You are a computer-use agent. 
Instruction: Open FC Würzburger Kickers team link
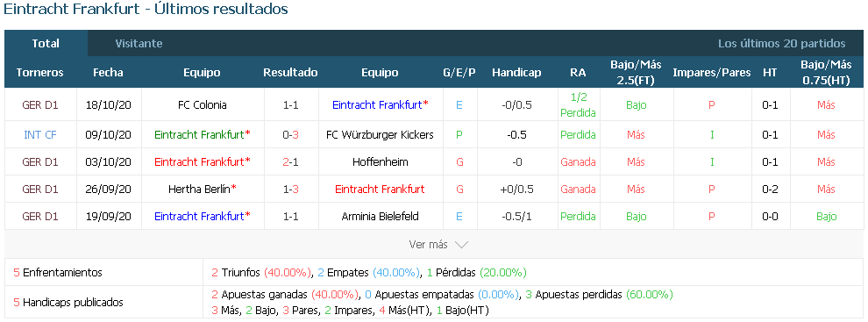click(x=380, y=134)
